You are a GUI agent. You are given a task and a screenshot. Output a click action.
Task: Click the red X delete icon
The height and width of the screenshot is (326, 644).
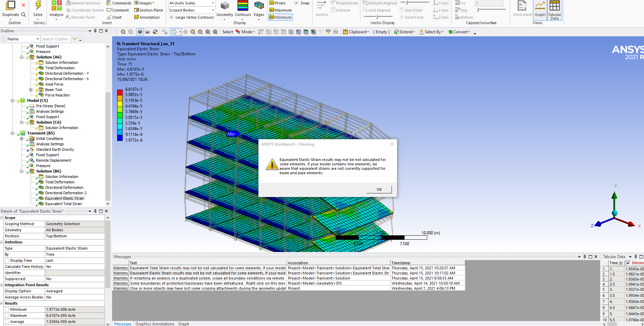click(x=23, y=5)
